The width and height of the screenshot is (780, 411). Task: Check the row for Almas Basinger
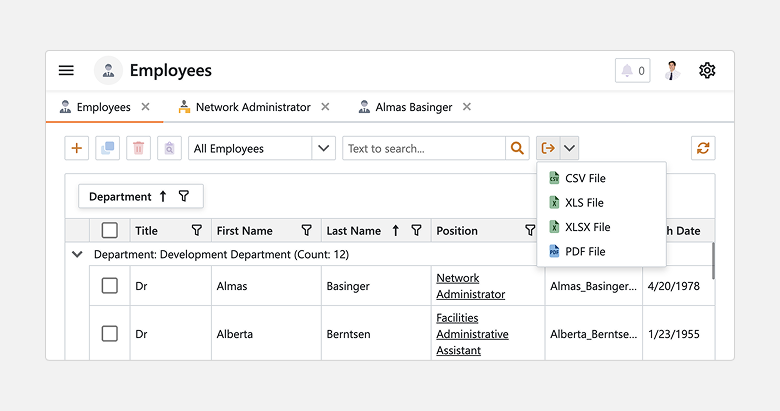coord(110,286)
